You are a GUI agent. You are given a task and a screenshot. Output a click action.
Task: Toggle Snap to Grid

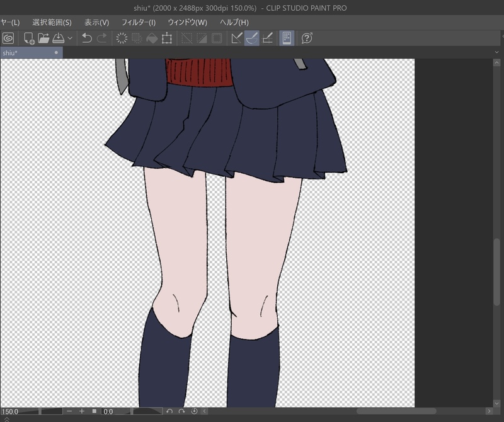267,38
